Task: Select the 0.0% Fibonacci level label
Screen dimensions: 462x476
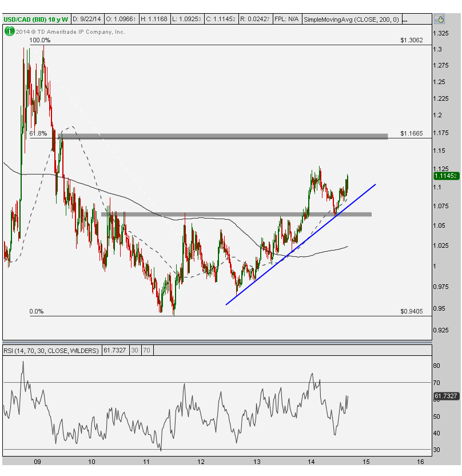Action: tap(37, 311)
